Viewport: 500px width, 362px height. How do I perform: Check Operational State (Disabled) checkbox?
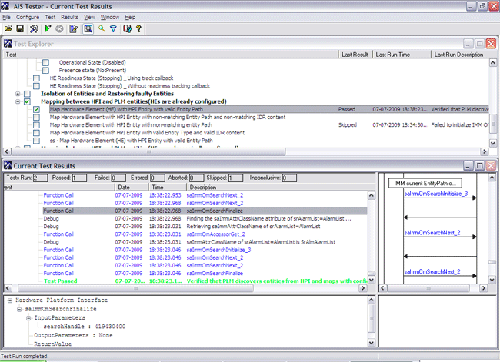45,62
